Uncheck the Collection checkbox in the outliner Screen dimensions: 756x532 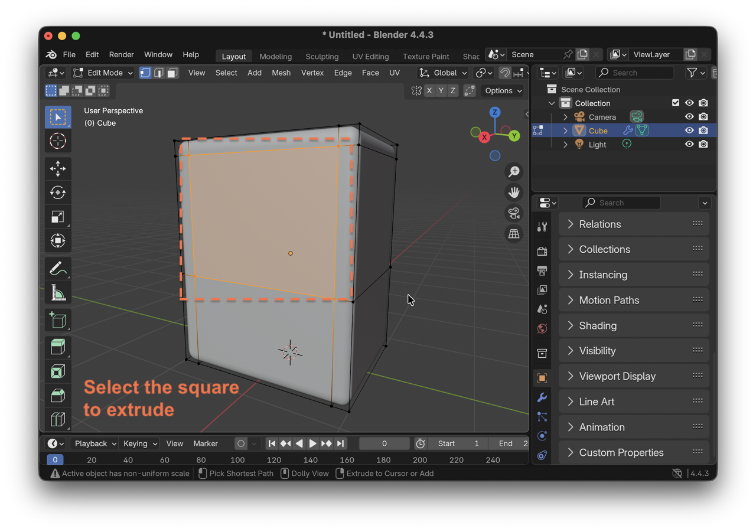[x=675, y=102]
